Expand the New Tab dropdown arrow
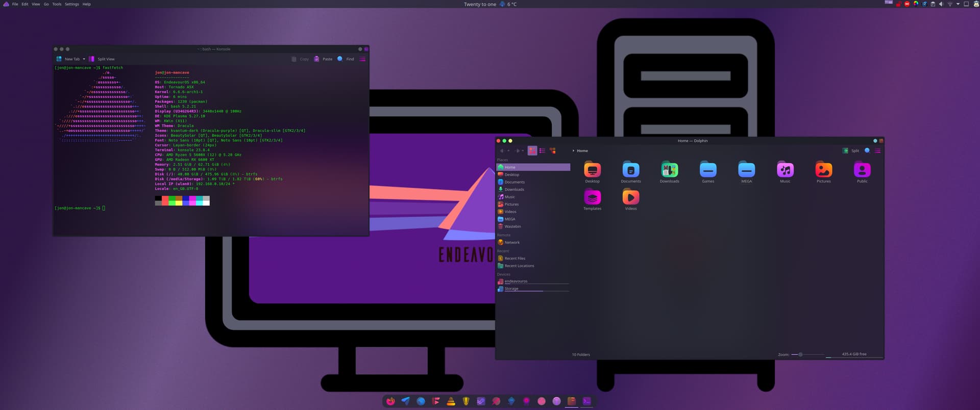This screenshot has height=410, width=980. point(84,59)
